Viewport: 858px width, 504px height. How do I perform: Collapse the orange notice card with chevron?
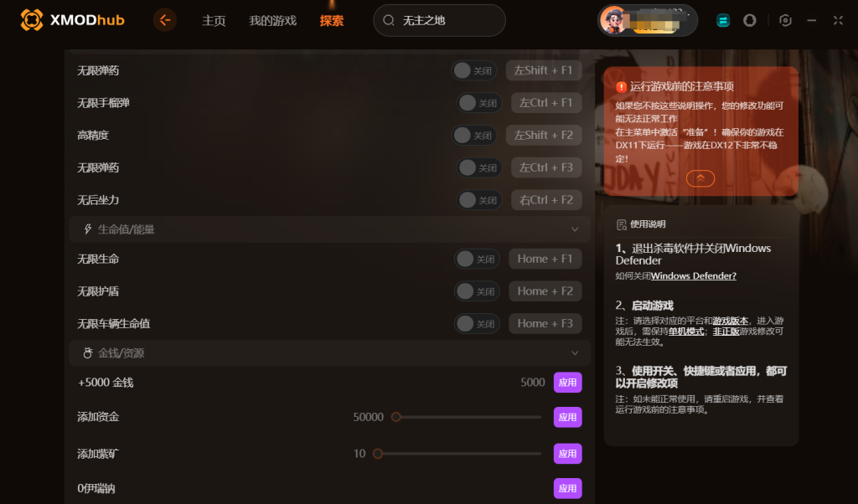[700, 178]
